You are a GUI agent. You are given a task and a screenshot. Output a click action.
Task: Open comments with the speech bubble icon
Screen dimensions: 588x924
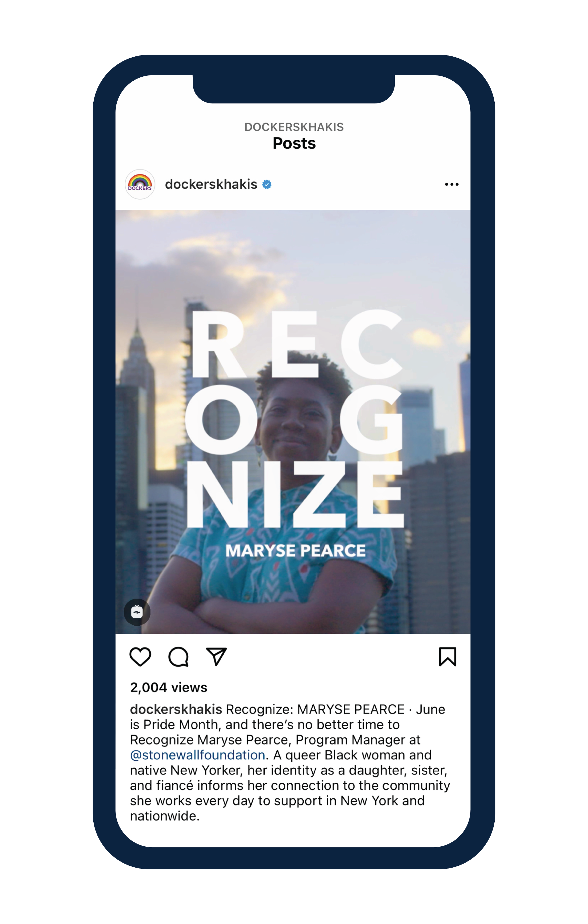pos(179,656)
